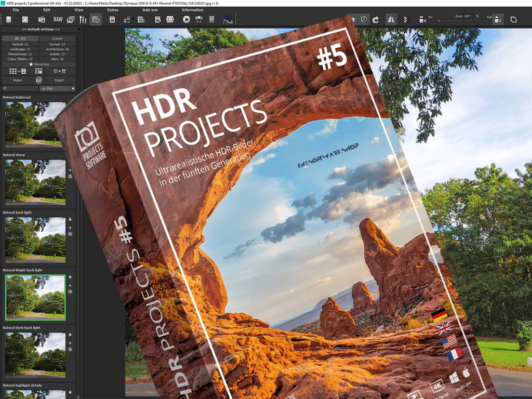Click the crop and rotate icon
532x399 pixels.
513,20
